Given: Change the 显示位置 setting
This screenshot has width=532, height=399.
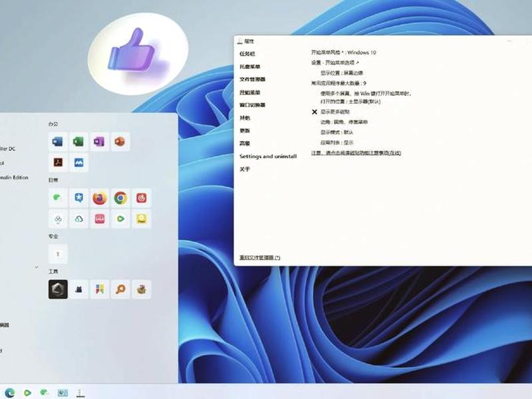Looking at the screenshot, I should tap(342, 73).
